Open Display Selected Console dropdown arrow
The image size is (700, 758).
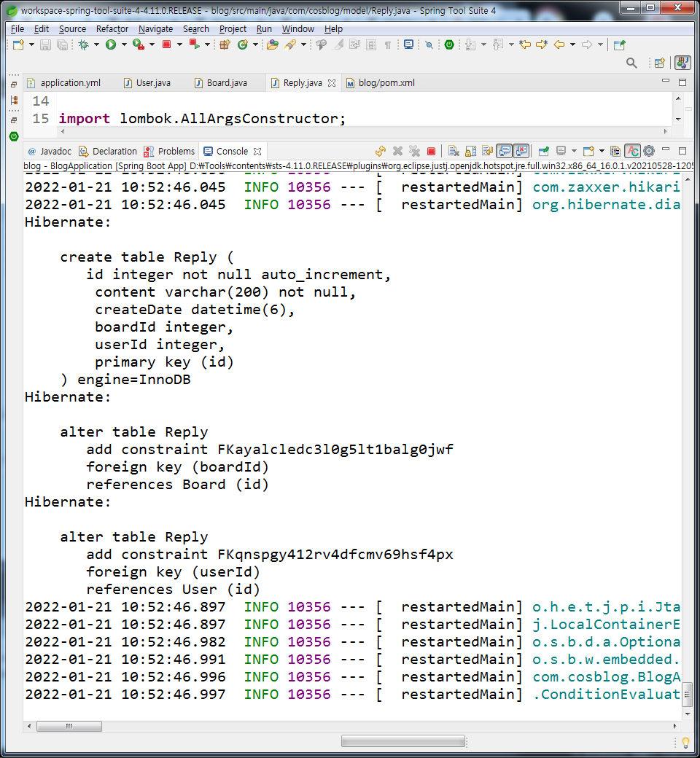(575, 152)
